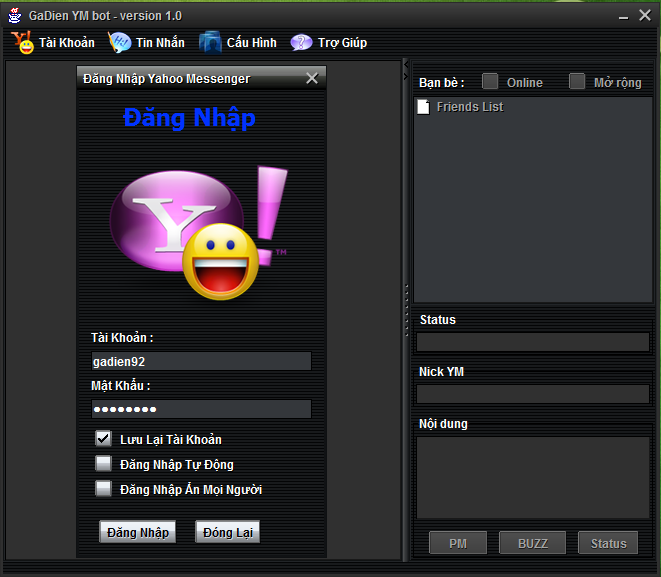Click the Tin Nhắn chat bubble icon

coord(119,43)
